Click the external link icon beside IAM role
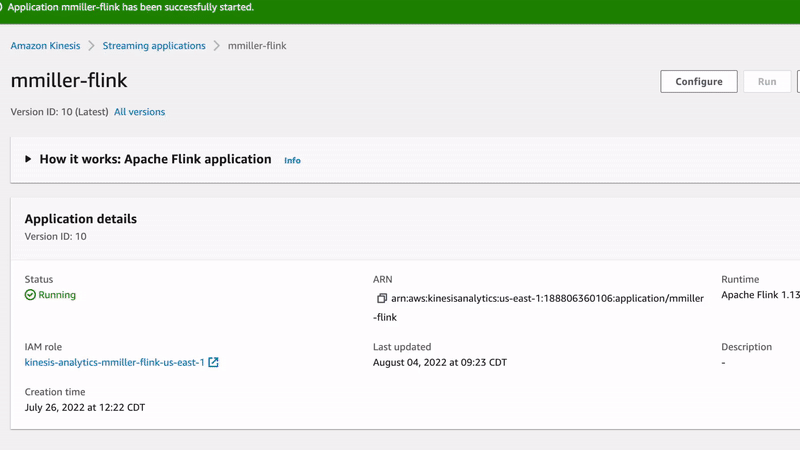The image size is (800, 450). (213, 362)
